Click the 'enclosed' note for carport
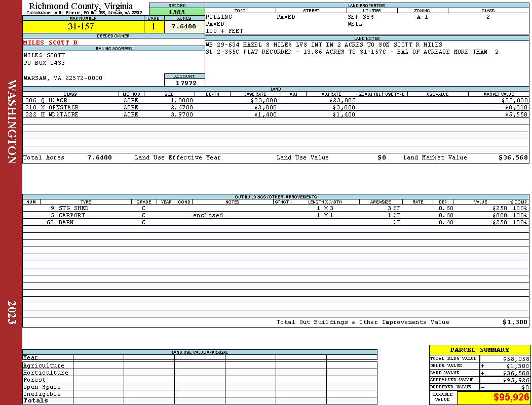The image size is (532, 405). (x=208, y=215)
